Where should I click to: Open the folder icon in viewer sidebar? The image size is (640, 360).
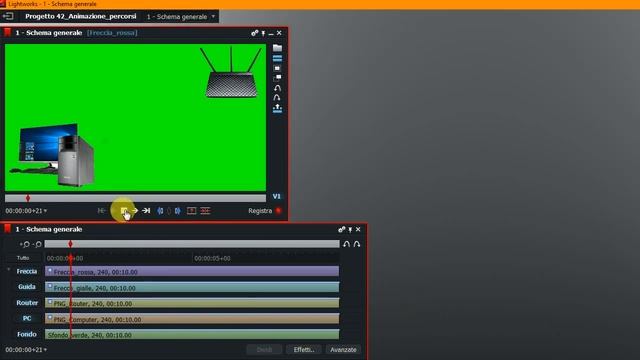[x=277, y=48]
